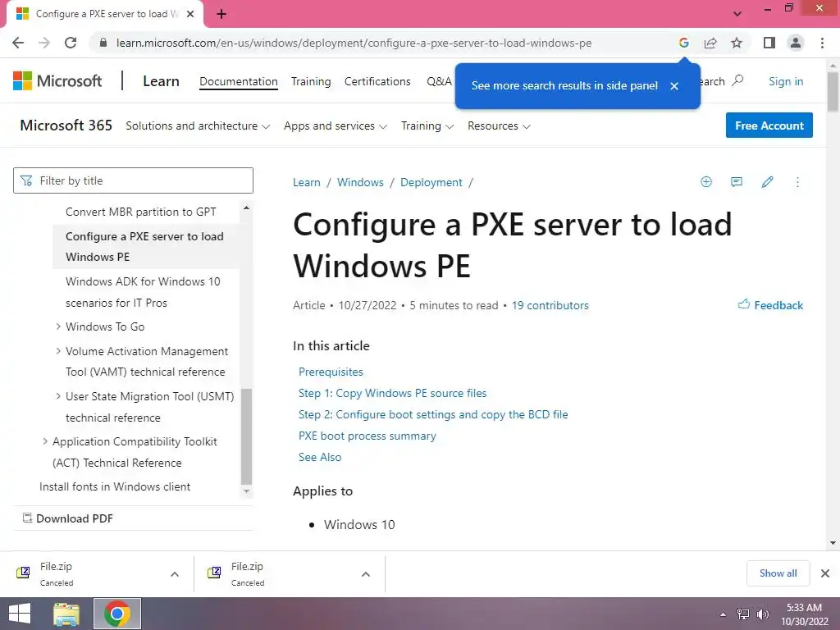Screen dimensions: 840x630
Task: Bookmark this page with the star icon
Action: (x=737, y=43)
